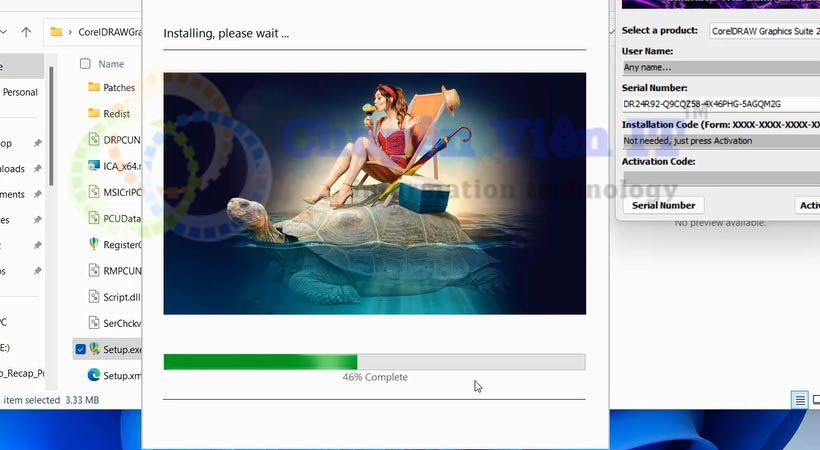Select the PCUData file icon
Screen dimensions: 820x450
pyautogui.click(x=94, y=218)
